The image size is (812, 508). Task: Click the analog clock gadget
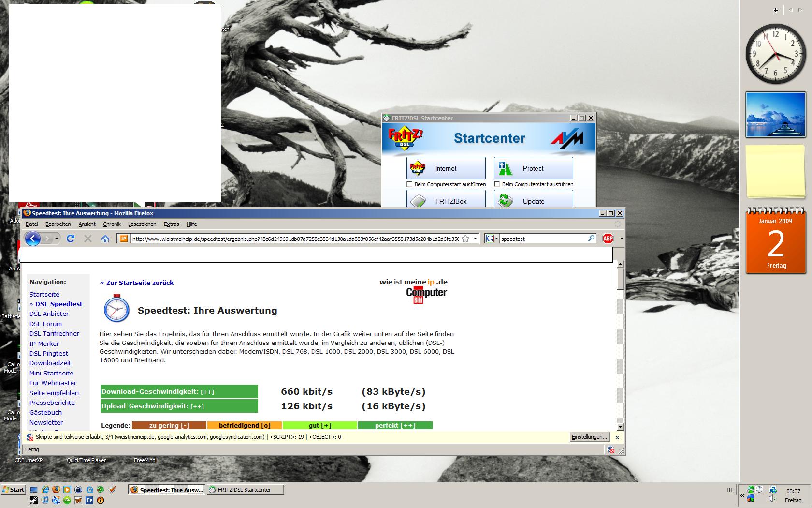(776, 54)
